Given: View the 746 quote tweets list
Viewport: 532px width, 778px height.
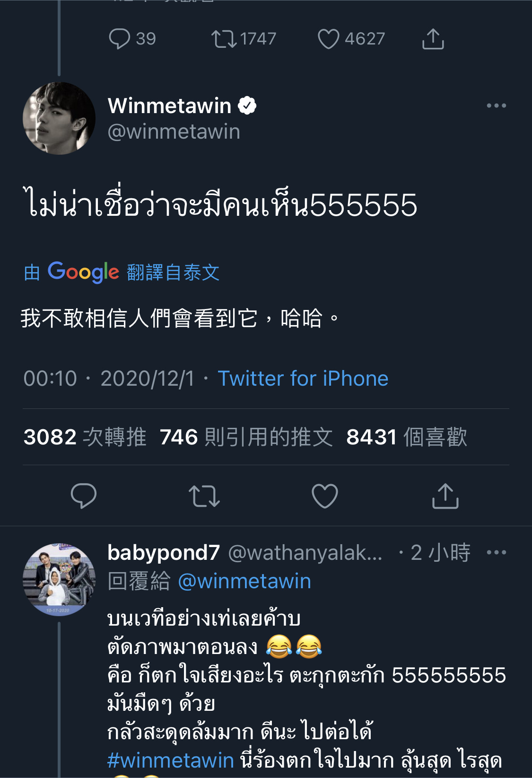Looking at the screenshot, I should click(x=246, y=437).
